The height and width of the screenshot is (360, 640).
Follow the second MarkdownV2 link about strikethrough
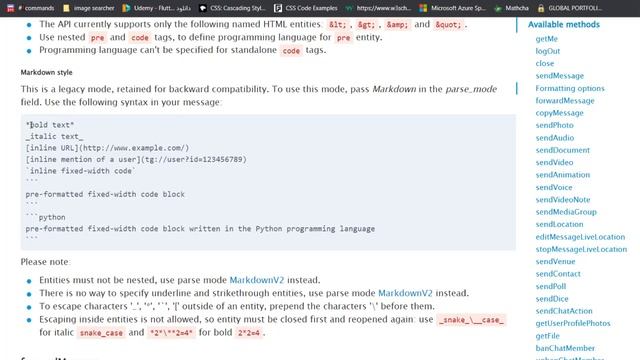click(x=405, y=293)
